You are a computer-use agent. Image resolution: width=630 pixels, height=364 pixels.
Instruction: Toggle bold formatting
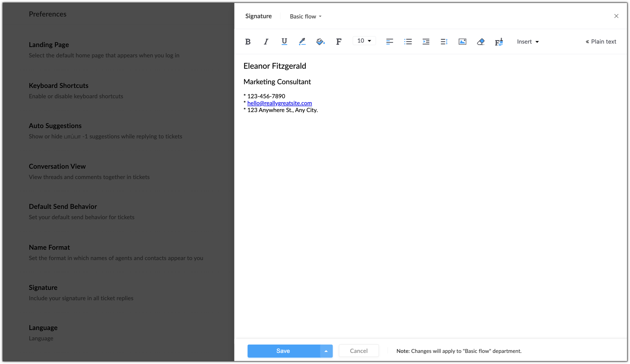pyautogui.click(x=247, y=42)
